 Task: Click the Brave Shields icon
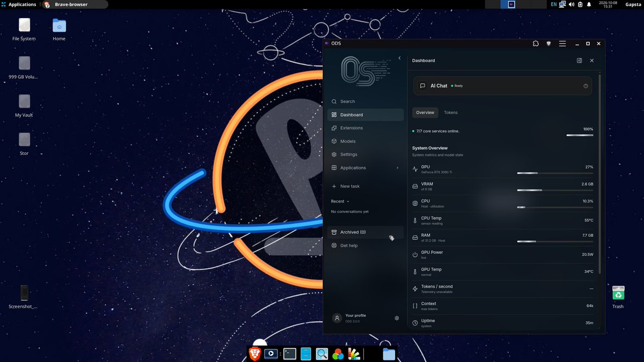click(548, 43)
